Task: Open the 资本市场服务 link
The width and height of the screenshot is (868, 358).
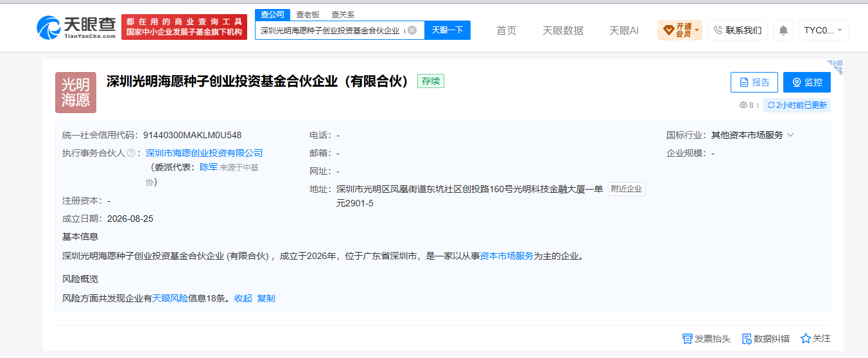Action: click(507, 256)
